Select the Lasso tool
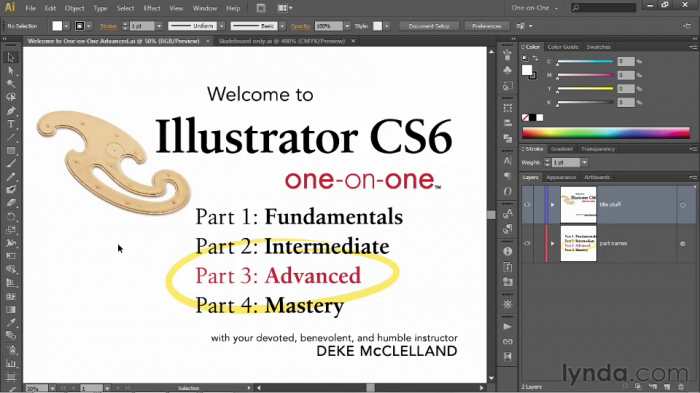 11,97
